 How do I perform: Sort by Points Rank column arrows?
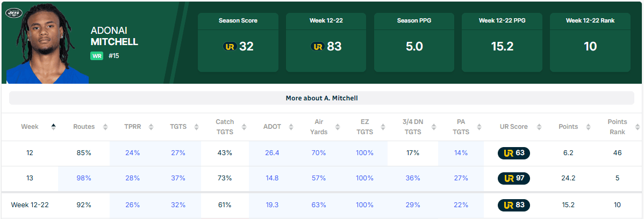pyautogui.click(x=636, y=127)
